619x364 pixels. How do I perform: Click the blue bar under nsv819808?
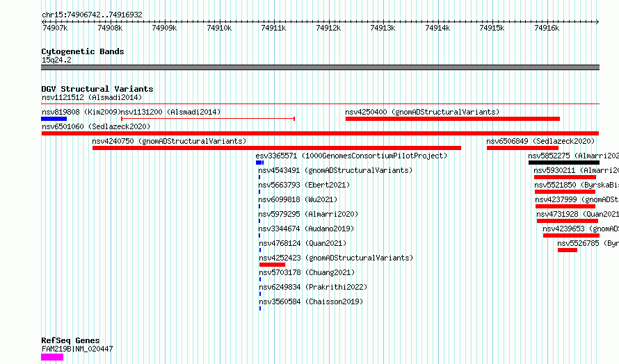tap(54, 119)
